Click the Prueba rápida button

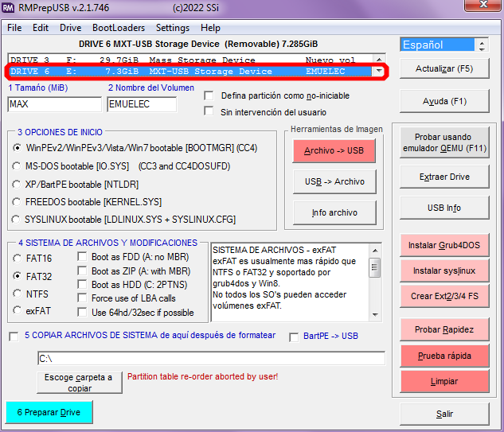click(444, 356)
